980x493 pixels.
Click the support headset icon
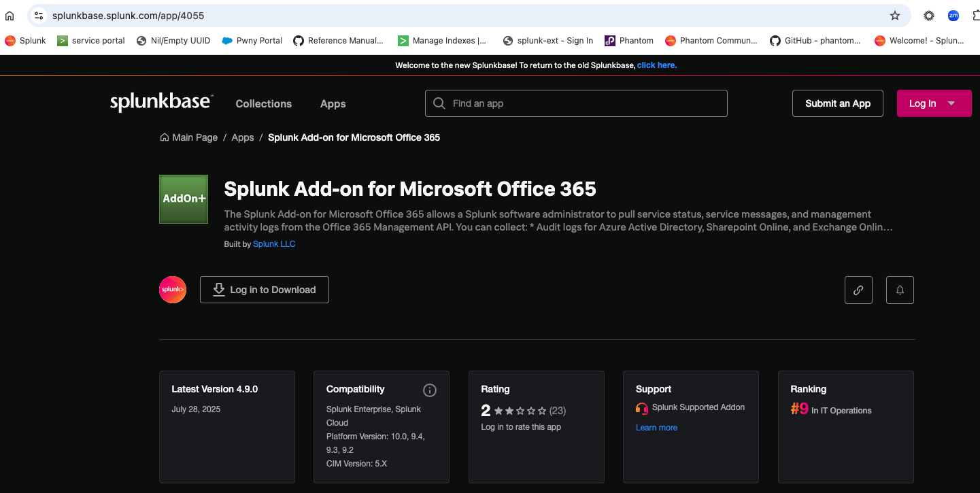pos(642,408)
